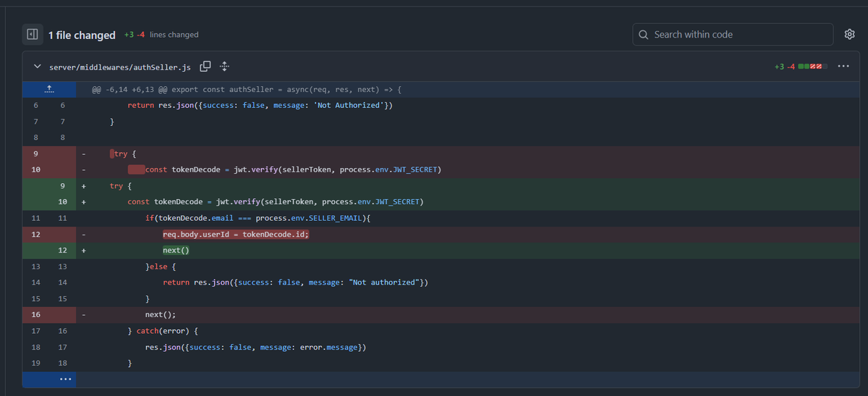Click old line number 19 in the gutter
Screen dimensions: 868x396
click(x=35, y=363)
